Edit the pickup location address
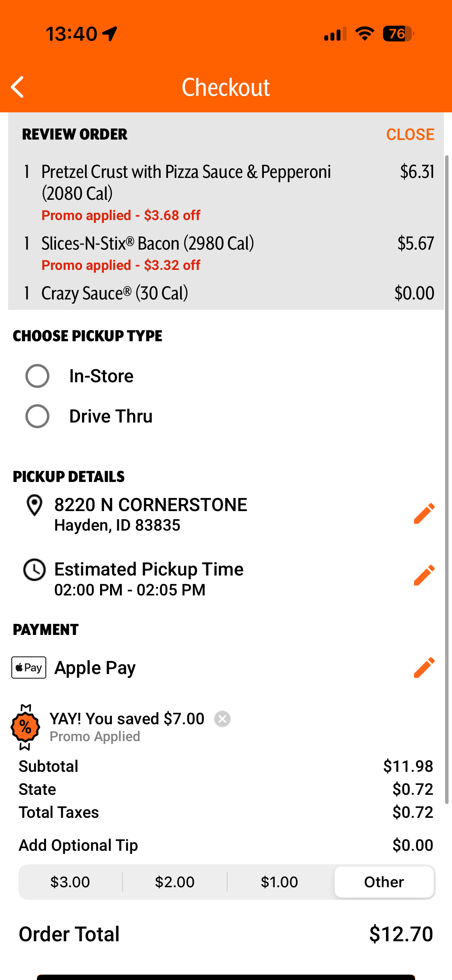 click(x=424, y=513)
